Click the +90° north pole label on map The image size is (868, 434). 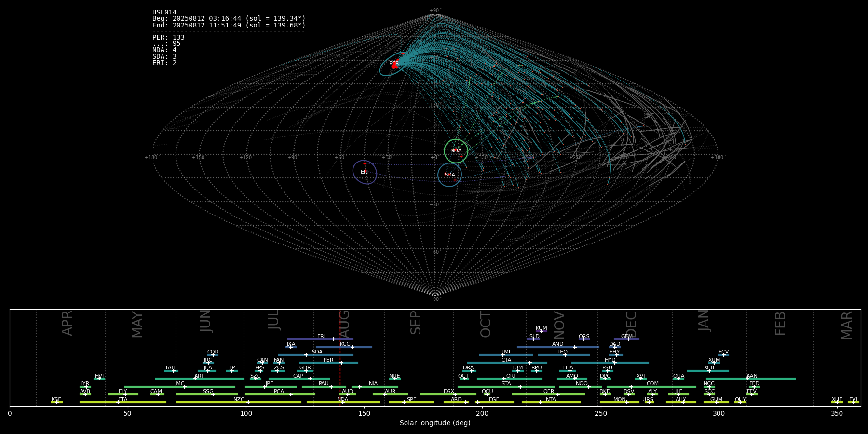(435, 10)
